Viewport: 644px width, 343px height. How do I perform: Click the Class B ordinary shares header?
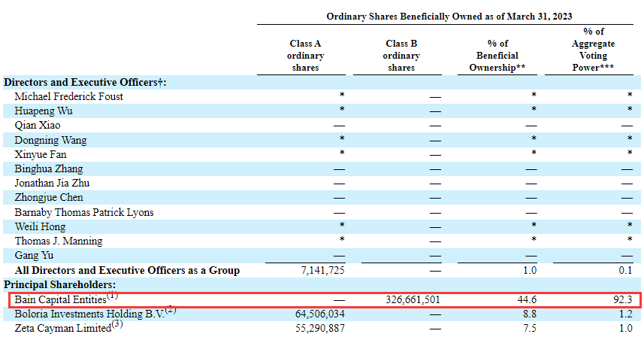pos(401,56)
